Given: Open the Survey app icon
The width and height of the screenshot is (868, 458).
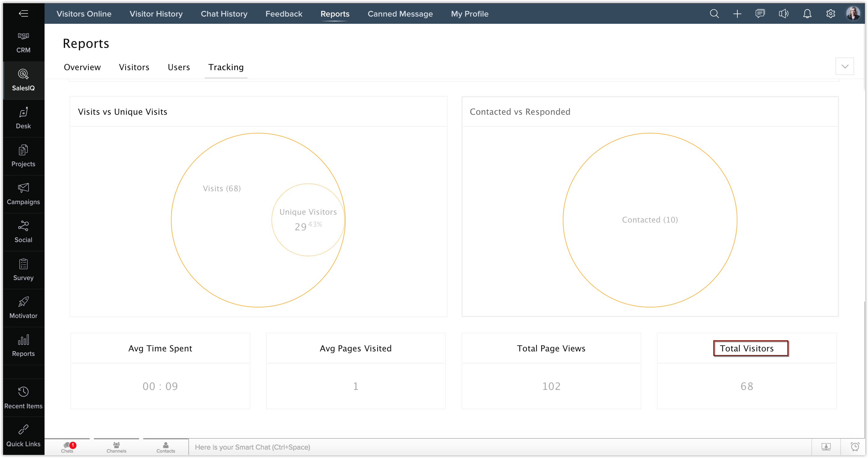Looking at the screenshot, I should (x=23, y=270).
